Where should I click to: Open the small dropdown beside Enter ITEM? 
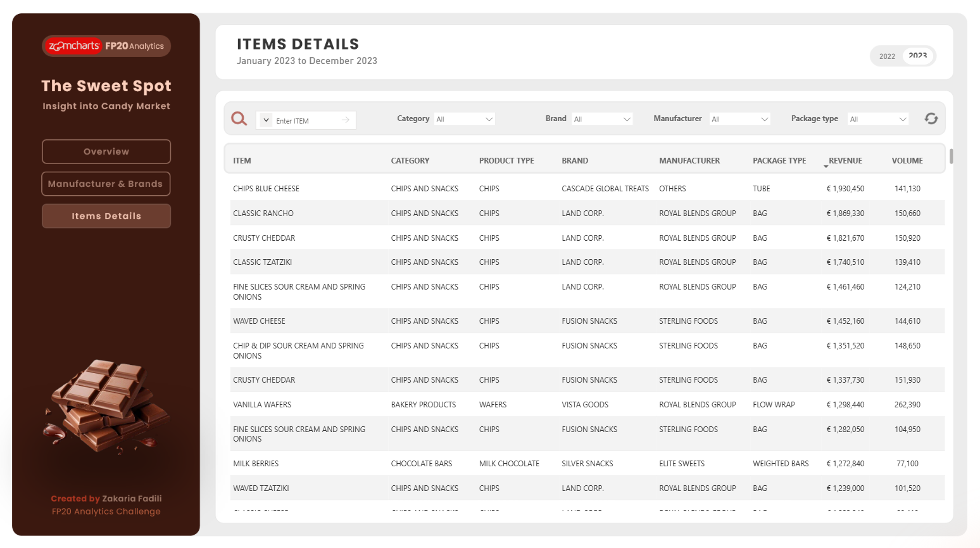pyautogui.click(x=267, y=120)
